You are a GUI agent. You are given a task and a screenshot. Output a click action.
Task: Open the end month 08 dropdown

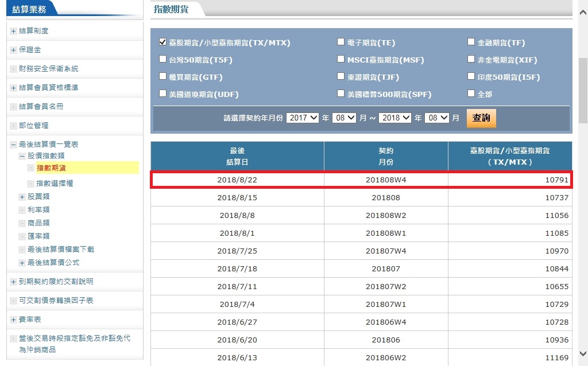437,118
